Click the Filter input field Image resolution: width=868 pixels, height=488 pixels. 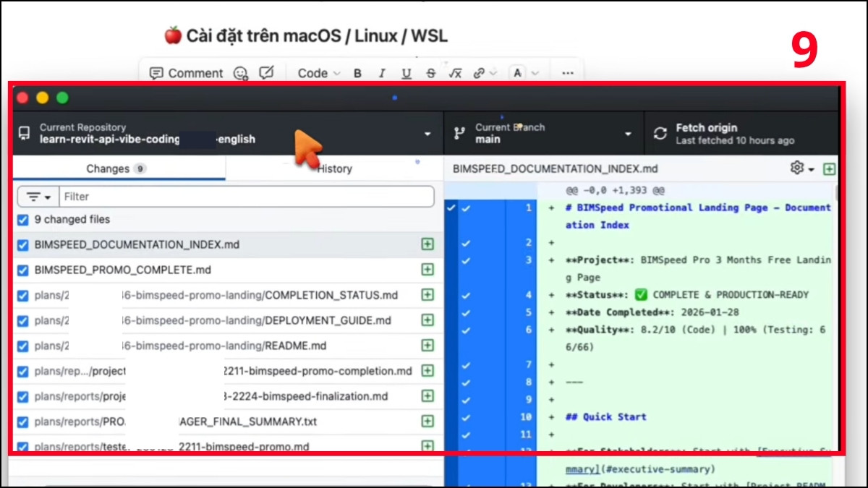(x=246, y=197)
